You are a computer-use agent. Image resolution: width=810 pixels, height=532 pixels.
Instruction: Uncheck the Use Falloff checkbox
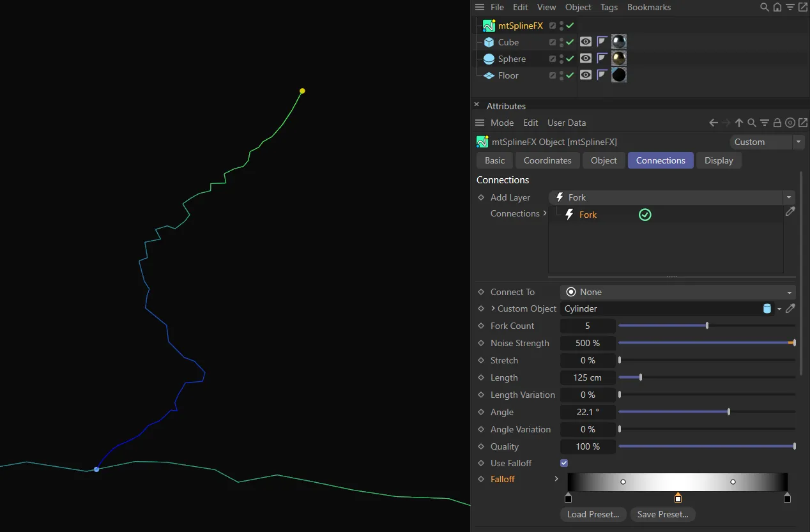[564, 463]
